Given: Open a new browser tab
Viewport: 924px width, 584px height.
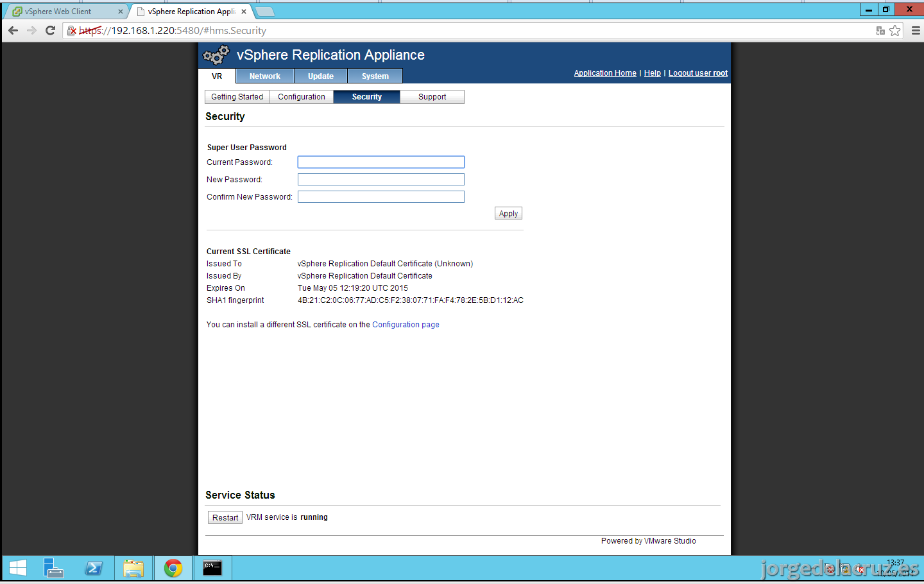Looking at the screenshot, I should click(265, 12).
